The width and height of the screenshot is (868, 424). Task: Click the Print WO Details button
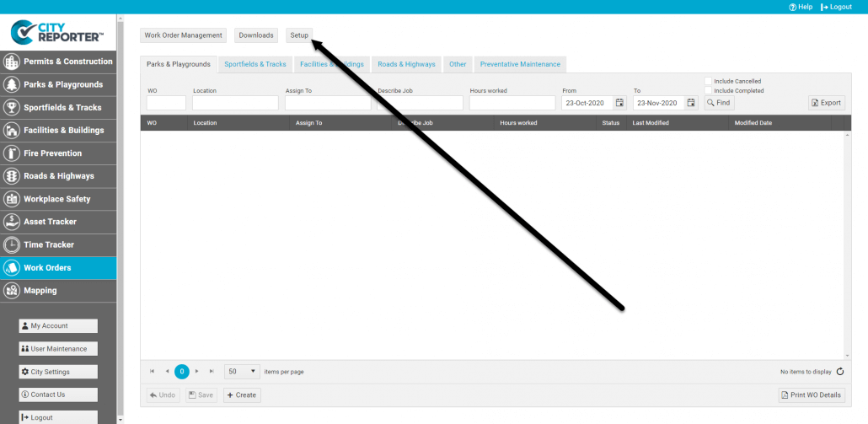812,394
